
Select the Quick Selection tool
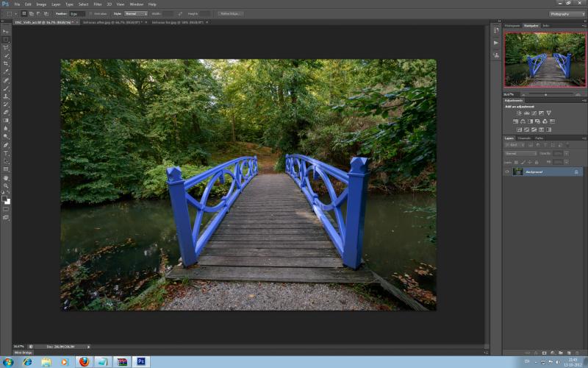6,56
